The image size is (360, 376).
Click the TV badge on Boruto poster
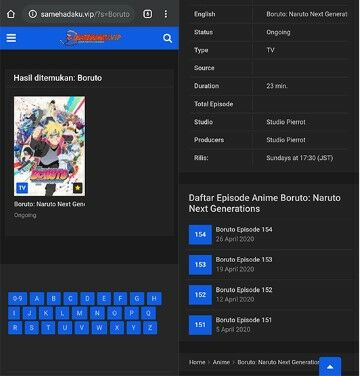22,188
